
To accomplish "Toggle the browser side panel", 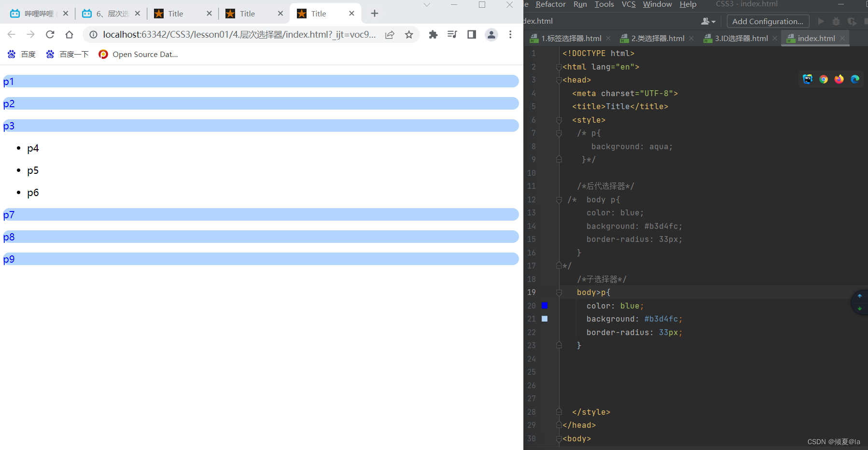I will [x=472, y=34].
